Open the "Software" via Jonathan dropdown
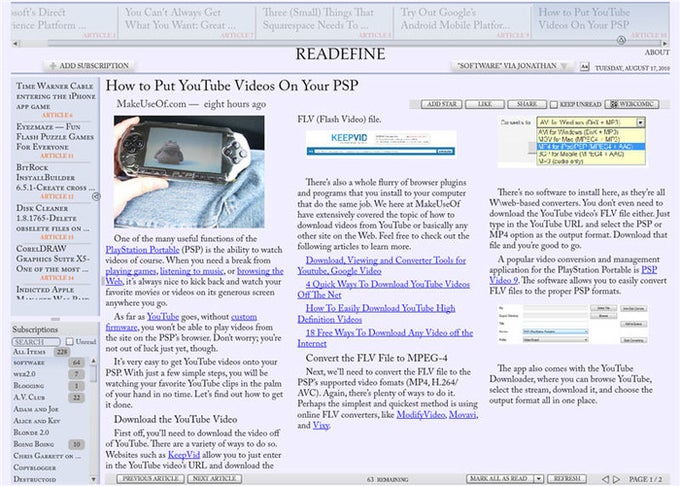The image size is (680, 486). tap(513, 66)
